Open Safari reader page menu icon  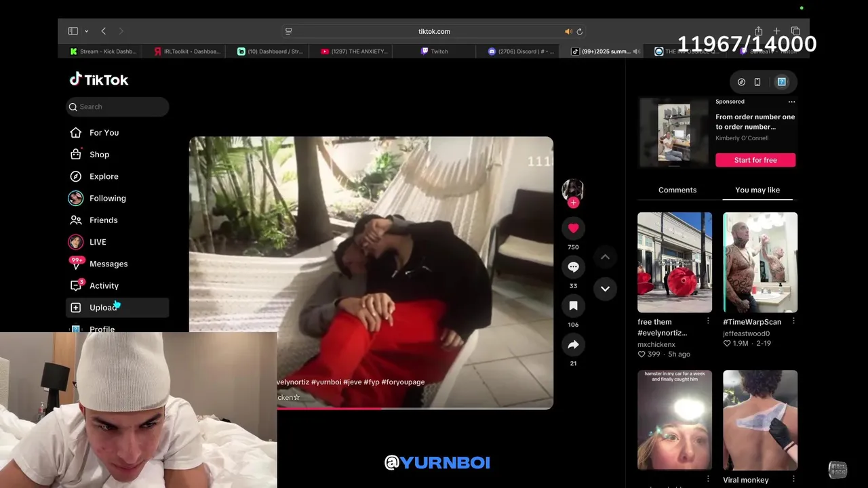tap(288, 31)
